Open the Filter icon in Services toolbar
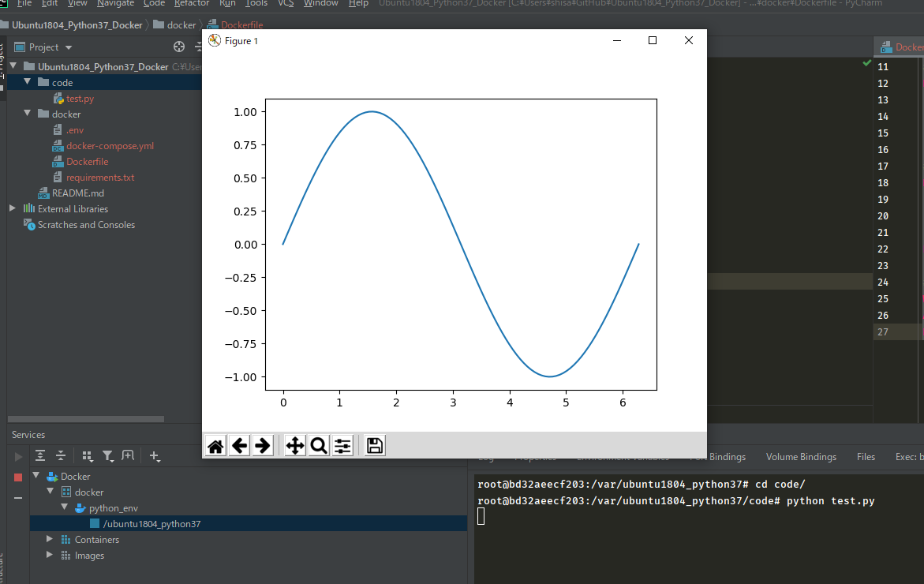The width and height of the screenshot is (924, 584). (x=108, y=455)
